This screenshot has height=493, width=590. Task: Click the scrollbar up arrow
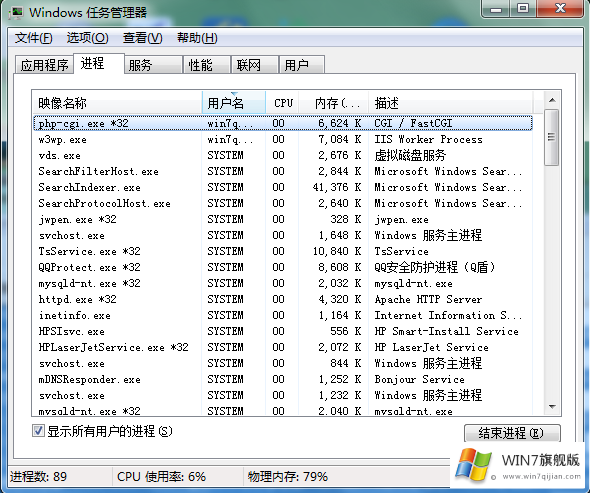coord(552,100)
